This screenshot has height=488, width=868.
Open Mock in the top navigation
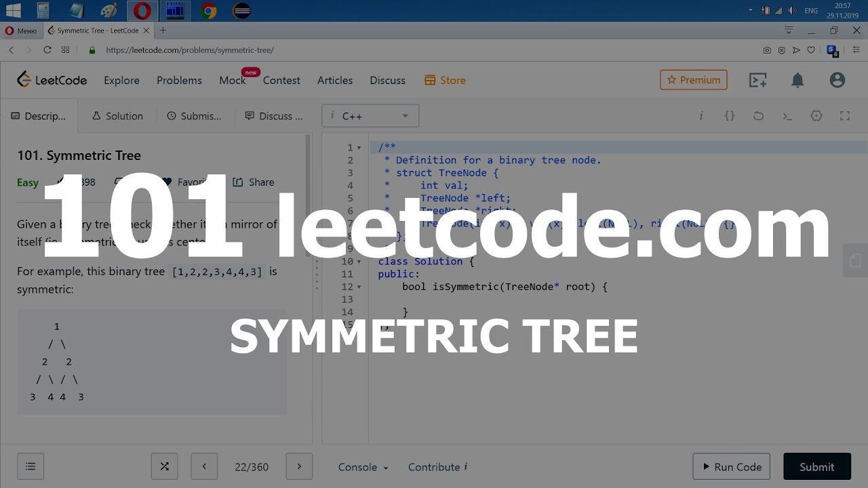[232, 80]
